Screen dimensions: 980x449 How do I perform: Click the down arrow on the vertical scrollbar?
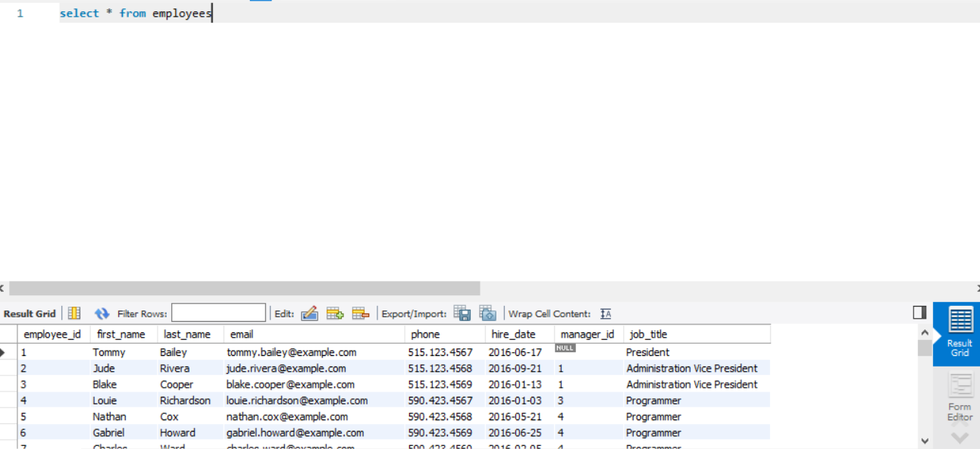[924, 441]
